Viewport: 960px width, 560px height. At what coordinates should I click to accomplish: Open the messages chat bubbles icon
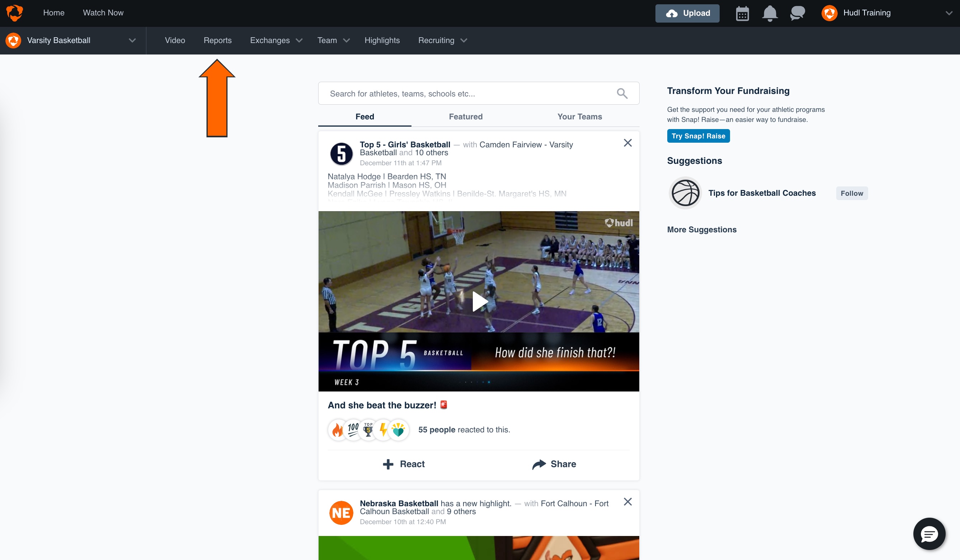[797, 13]
